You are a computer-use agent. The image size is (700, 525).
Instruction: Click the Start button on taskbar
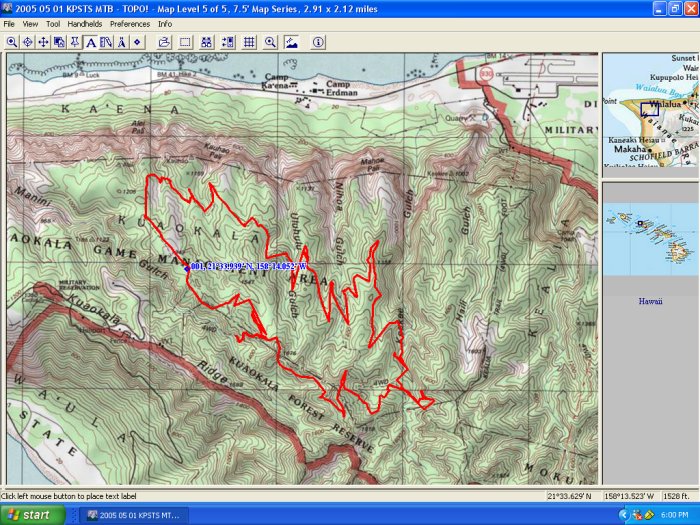pyautogui.click(x=33, y=515)
